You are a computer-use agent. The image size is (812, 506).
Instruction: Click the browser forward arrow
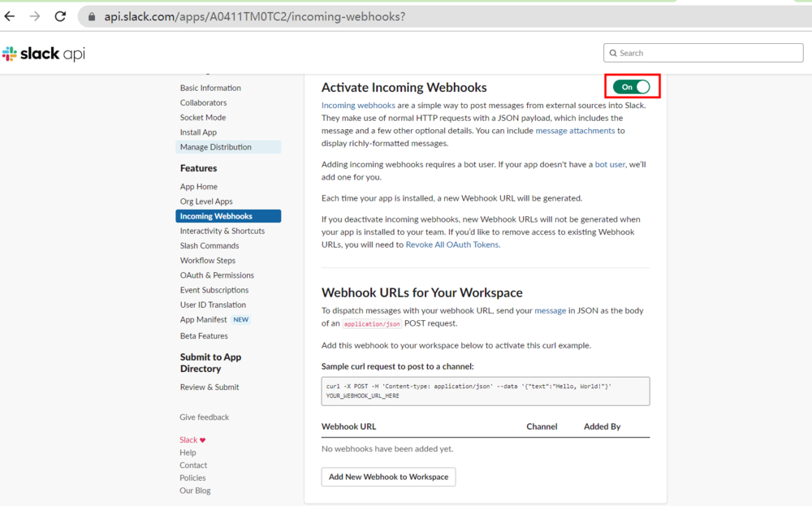[35, 16]
